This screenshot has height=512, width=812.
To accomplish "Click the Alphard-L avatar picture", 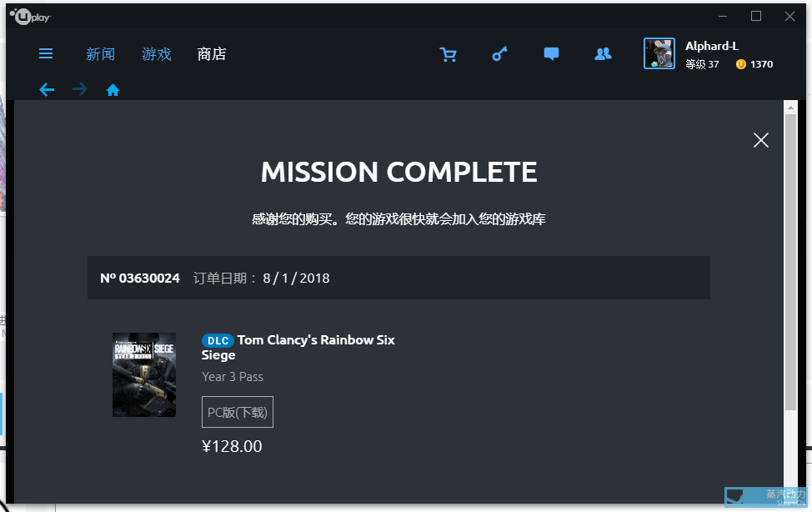I will click(659, 53).
